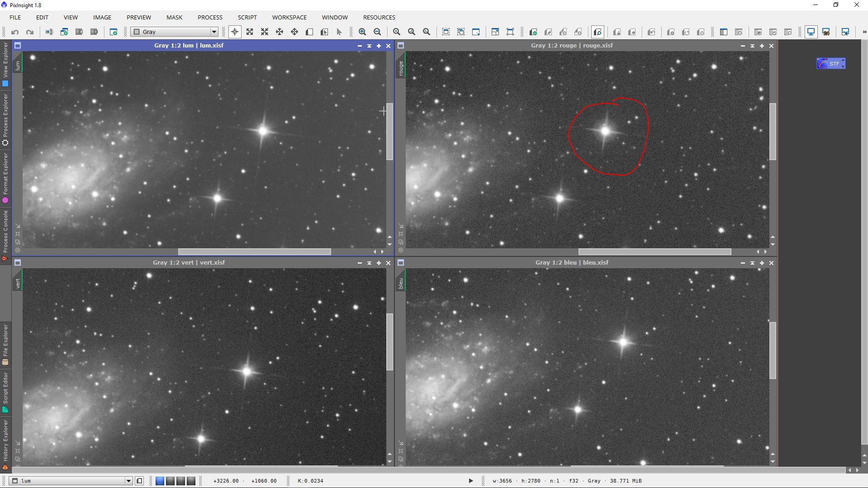Screen dimensions: 868x488
Task: Open the RESOURCES menu
Action: point(379,17)
